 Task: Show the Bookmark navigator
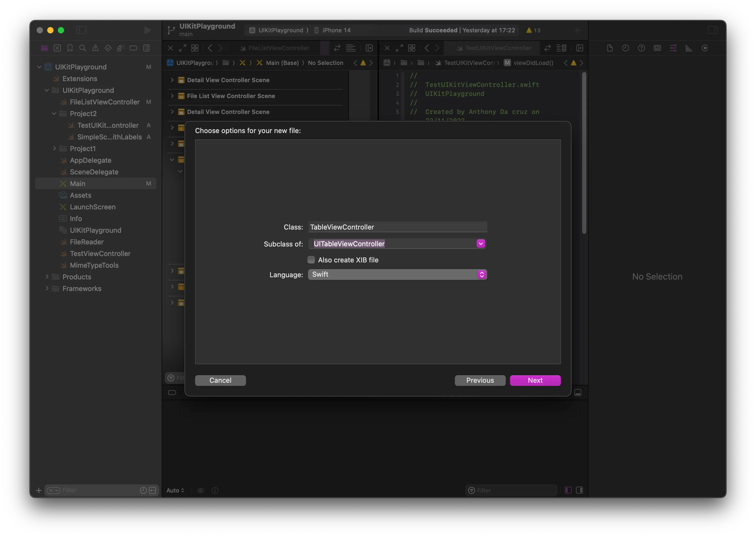pyautogui.click(x=70, y=48)
